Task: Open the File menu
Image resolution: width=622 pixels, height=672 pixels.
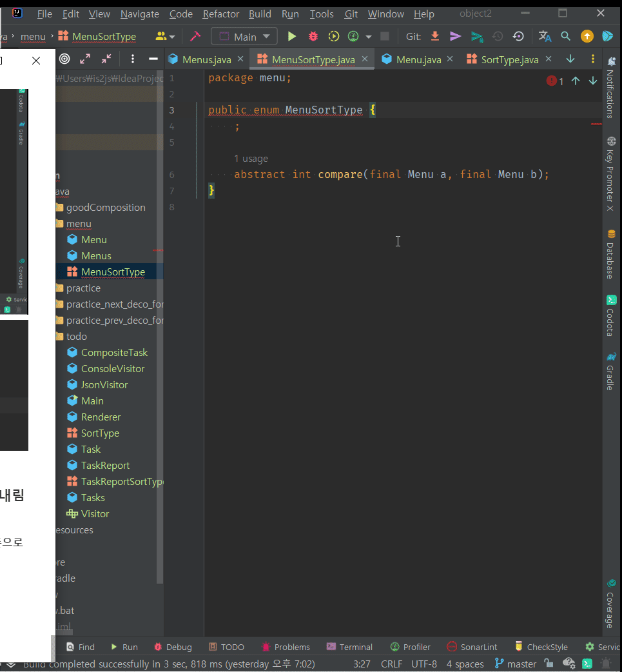Action: click(44, 14)
